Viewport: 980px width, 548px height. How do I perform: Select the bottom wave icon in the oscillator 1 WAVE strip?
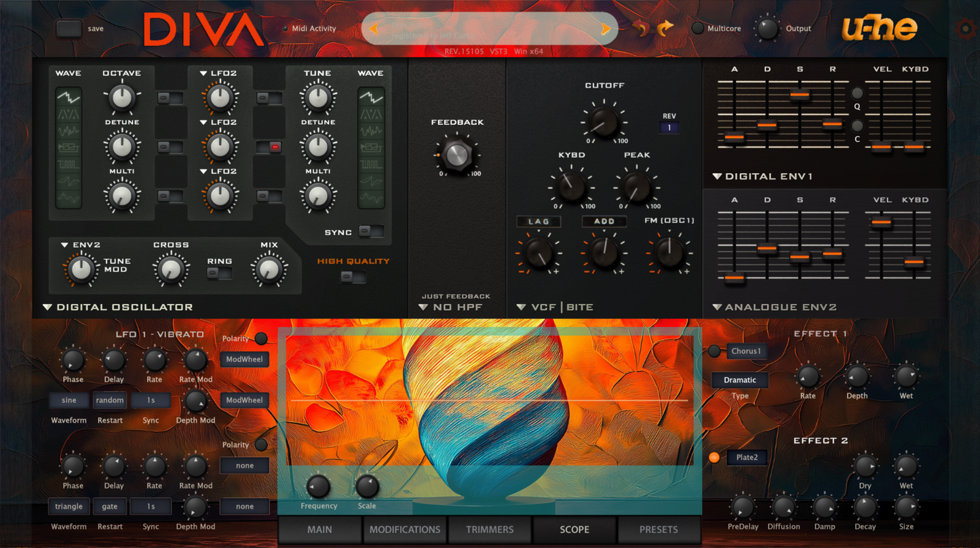tap(68, 197)
